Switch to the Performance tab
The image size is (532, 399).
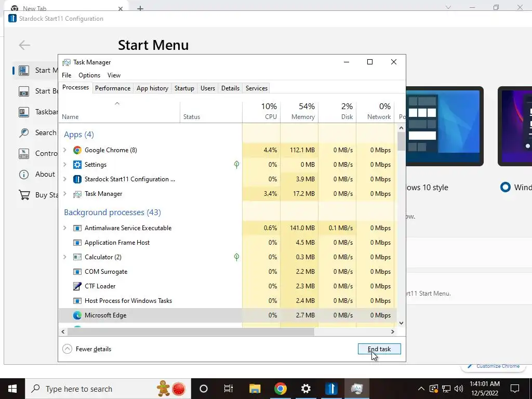point(113,88)
